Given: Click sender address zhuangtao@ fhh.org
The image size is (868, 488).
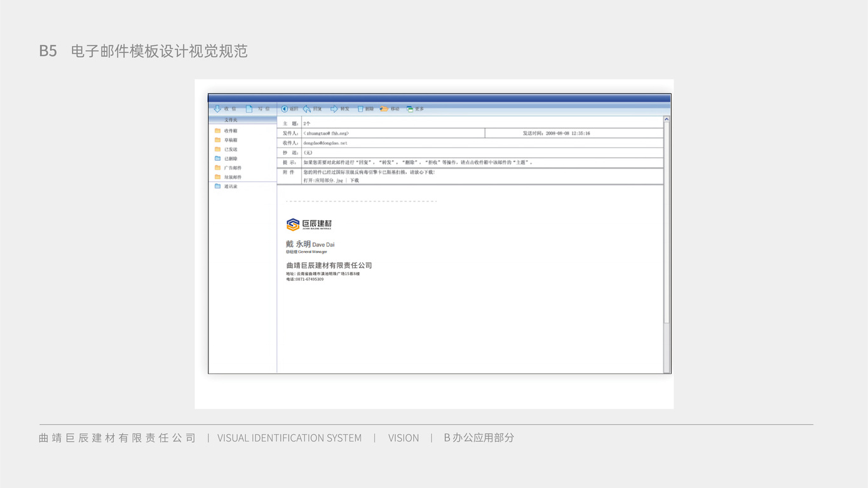Looking at the screenshot, I should click(326, 133).
